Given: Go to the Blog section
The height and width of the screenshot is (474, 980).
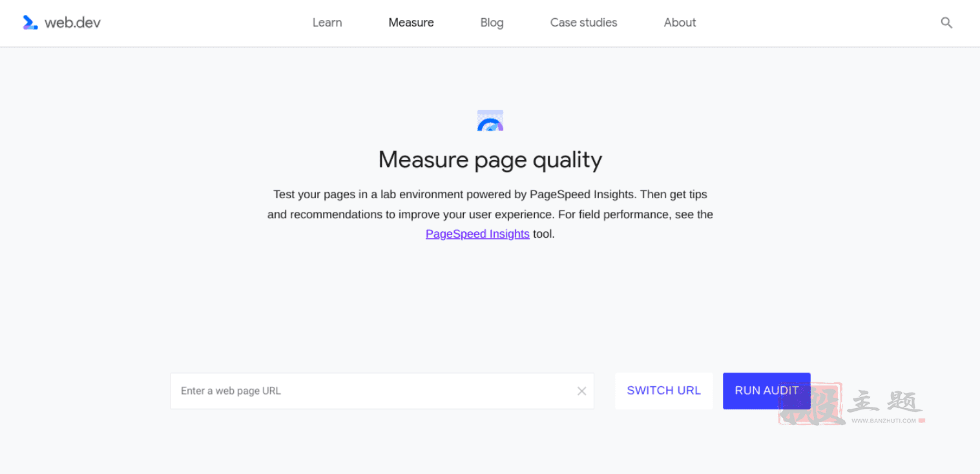Looking at the screenshot, I should pos(492,23).
